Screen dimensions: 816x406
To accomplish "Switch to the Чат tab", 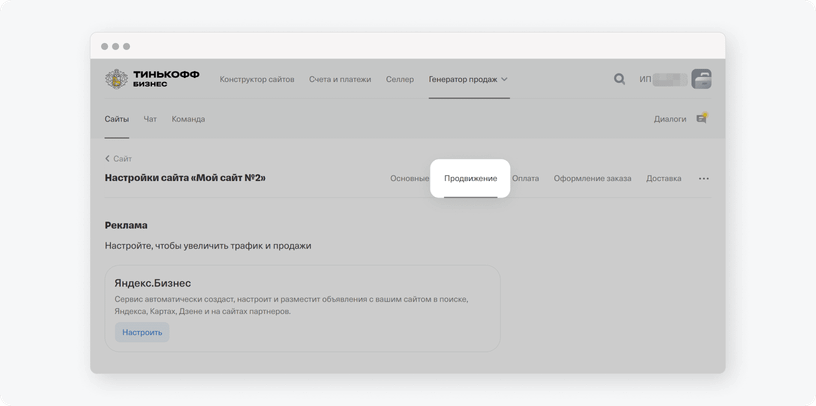I will click(x=150, y=119).
